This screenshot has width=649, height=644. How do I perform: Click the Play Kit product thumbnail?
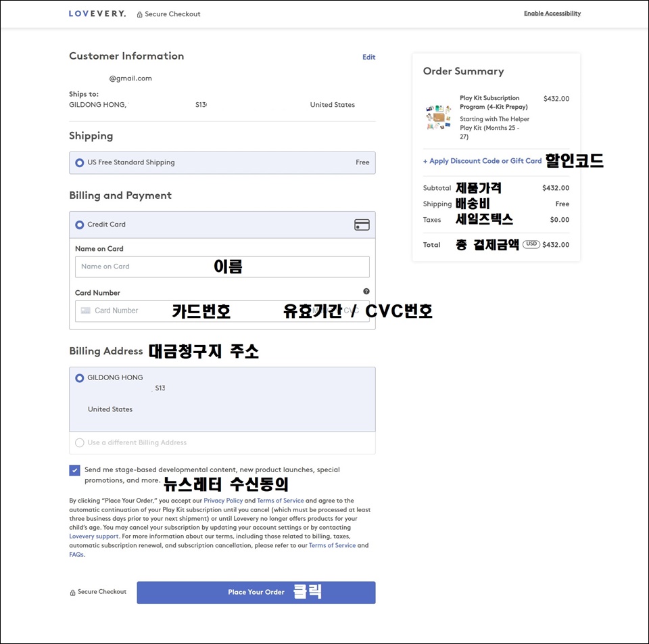point(438,117)
